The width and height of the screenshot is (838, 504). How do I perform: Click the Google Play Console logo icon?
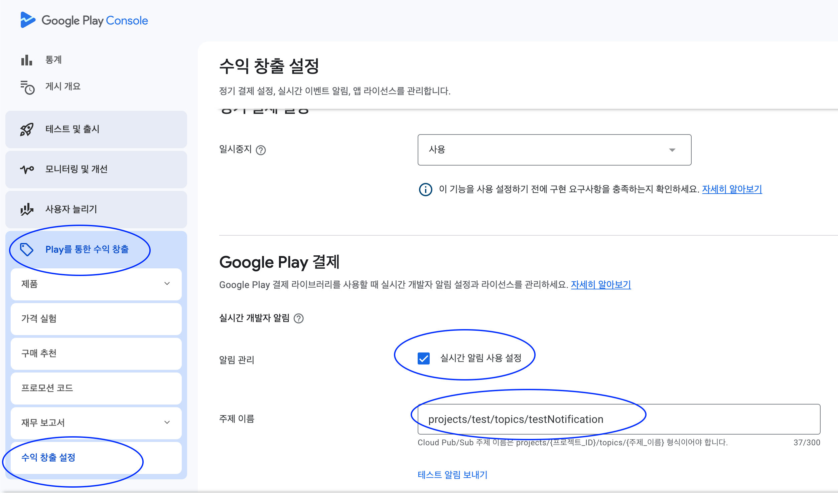tap(27, 20)
